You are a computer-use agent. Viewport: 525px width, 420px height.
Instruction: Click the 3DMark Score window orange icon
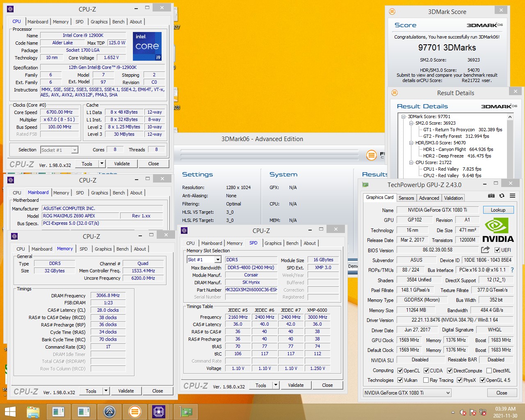[x=392, y=11]
